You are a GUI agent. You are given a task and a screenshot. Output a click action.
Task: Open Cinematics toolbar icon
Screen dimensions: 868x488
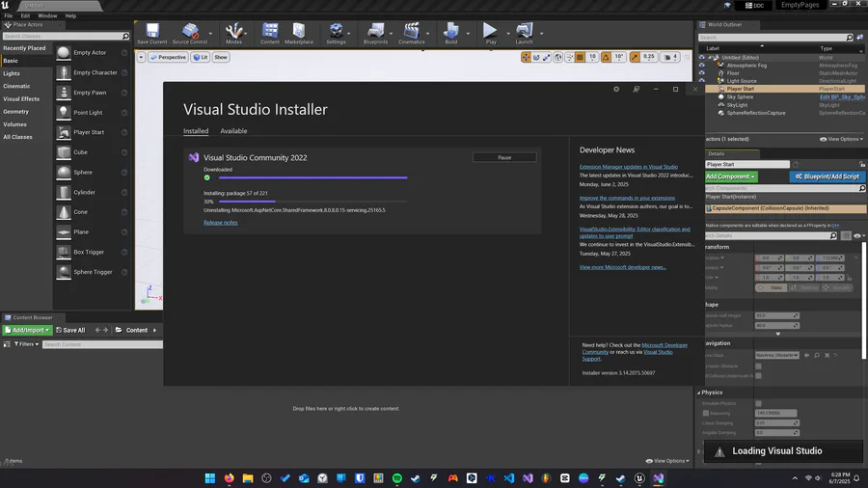411,33
